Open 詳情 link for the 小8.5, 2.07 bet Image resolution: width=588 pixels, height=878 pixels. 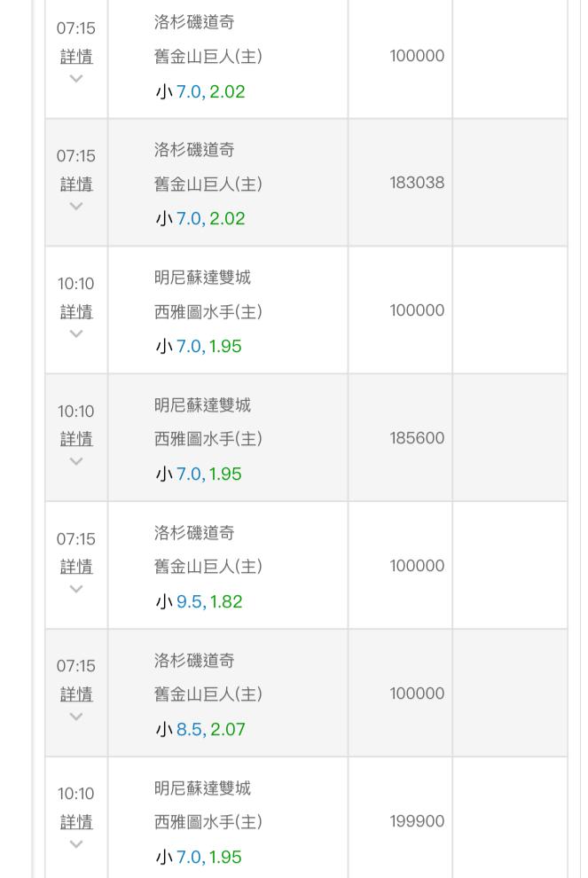tap(76, 694)
